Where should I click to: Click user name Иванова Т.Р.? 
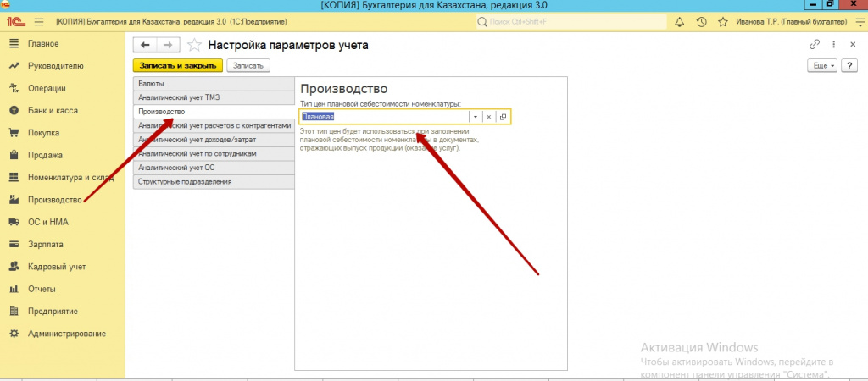(x=792, y=22)
